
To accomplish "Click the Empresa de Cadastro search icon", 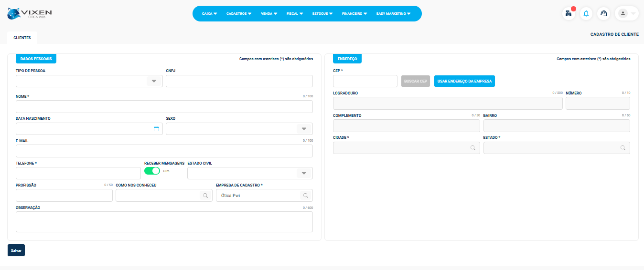I will click(305, 196).
